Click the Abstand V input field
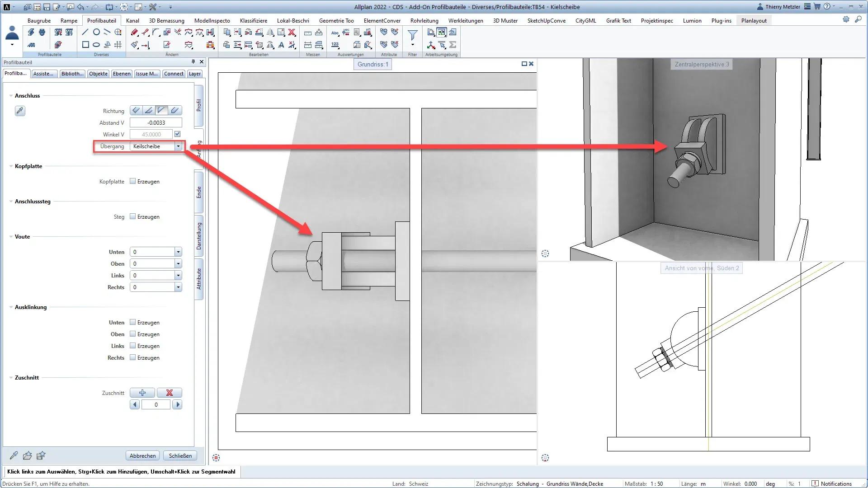 click(x=156, y=122)
